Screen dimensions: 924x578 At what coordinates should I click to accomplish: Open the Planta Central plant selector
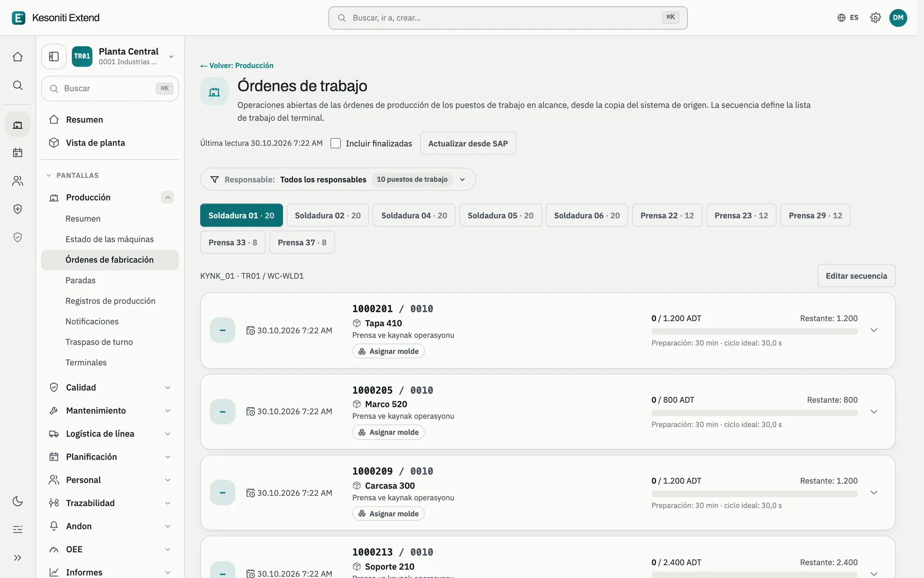point(123,56)
